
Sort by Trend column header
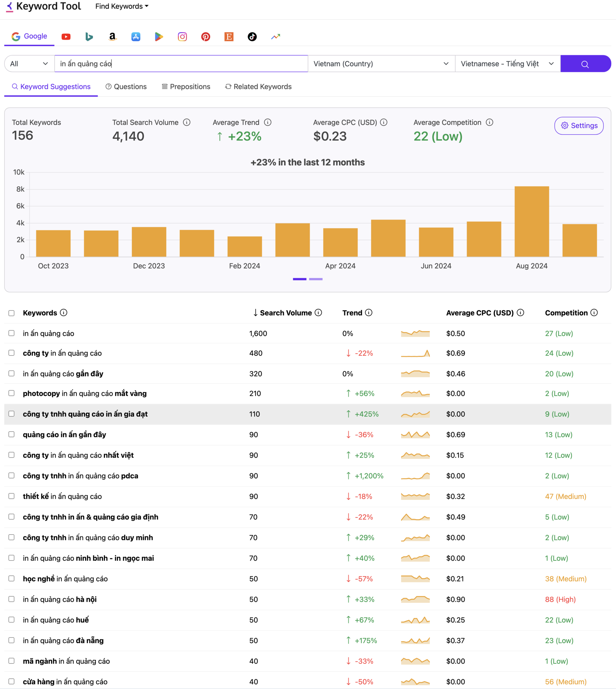pos(352,313)
